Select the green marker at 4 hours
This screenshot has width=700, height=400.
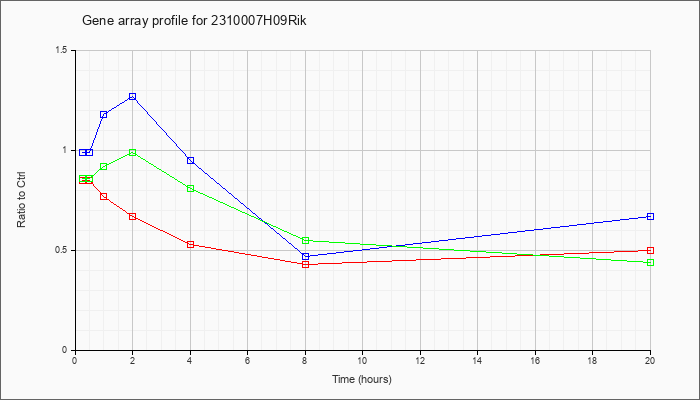[191, 188]
